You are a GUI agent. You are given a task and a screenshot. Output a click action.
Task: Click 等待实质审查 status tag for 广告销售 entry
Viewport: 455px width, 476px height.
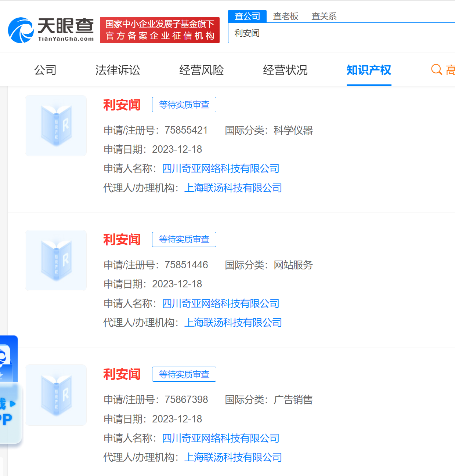(x=184, y=374)
